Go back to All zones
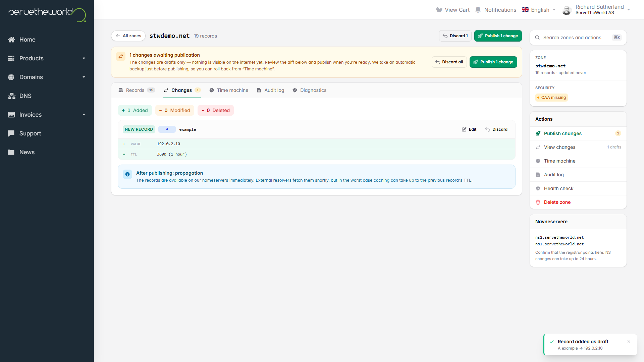This screenshot has height=362, width=644. point(128,36)
